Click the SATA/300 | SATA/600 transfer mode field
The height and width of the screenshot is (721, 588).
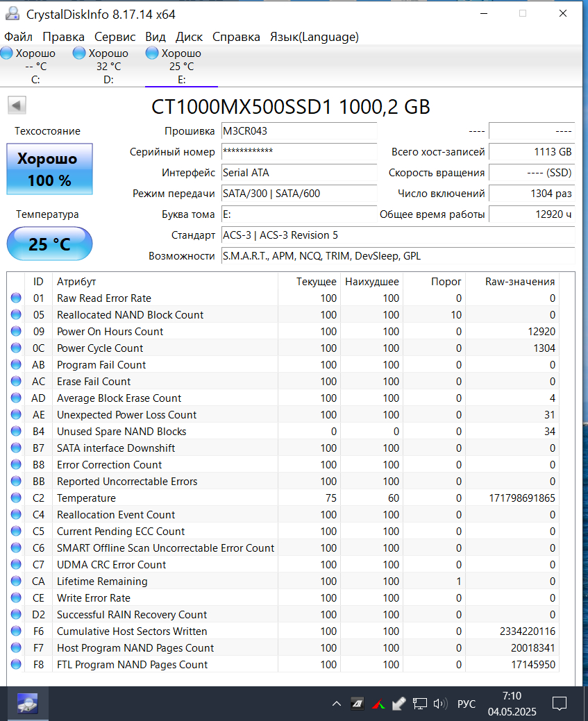[299, 194]
